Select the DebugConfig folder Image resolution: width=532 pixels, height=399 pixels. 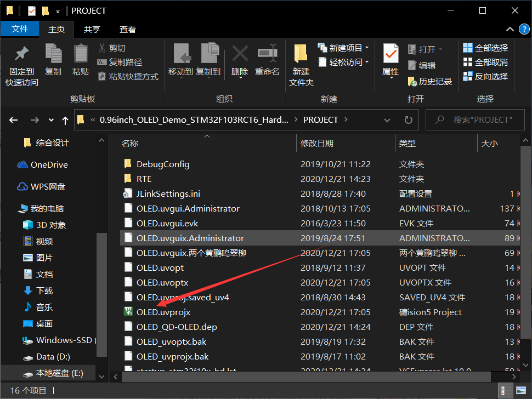163,164
